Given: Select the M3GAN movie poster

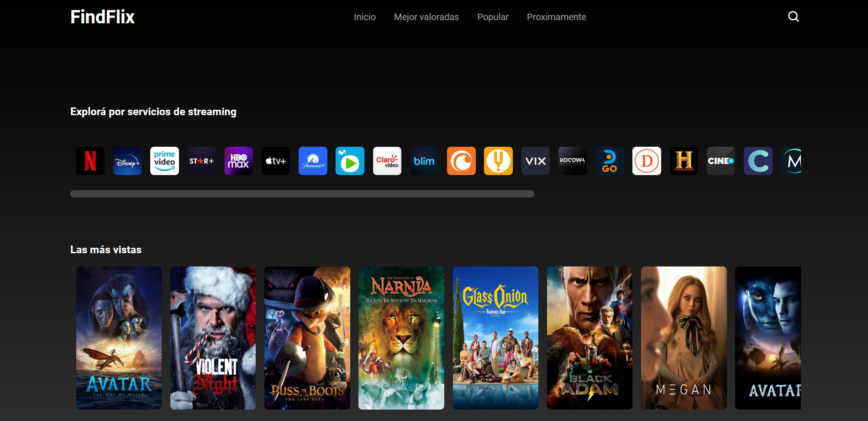Looking at the screenshot, I should (x=684, y=338).
